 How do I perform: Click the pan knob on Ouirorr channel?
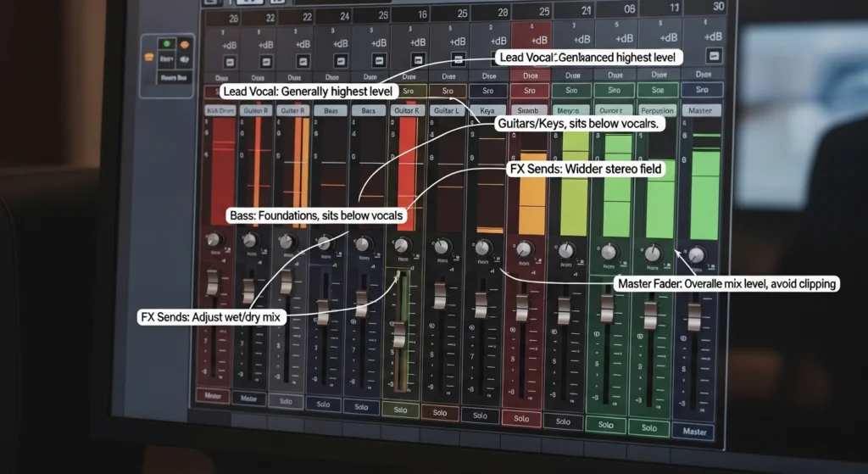[x=609, y=252]
